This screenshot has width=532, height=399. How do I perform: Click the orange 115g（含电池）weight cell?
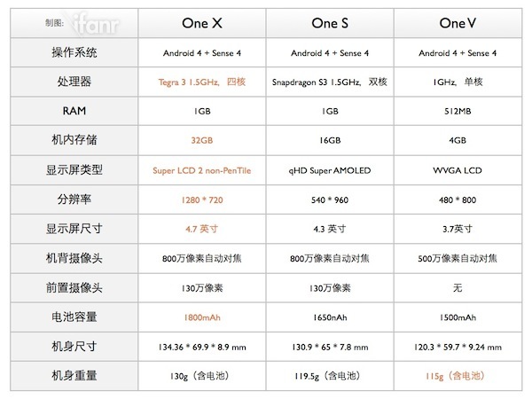458,377
